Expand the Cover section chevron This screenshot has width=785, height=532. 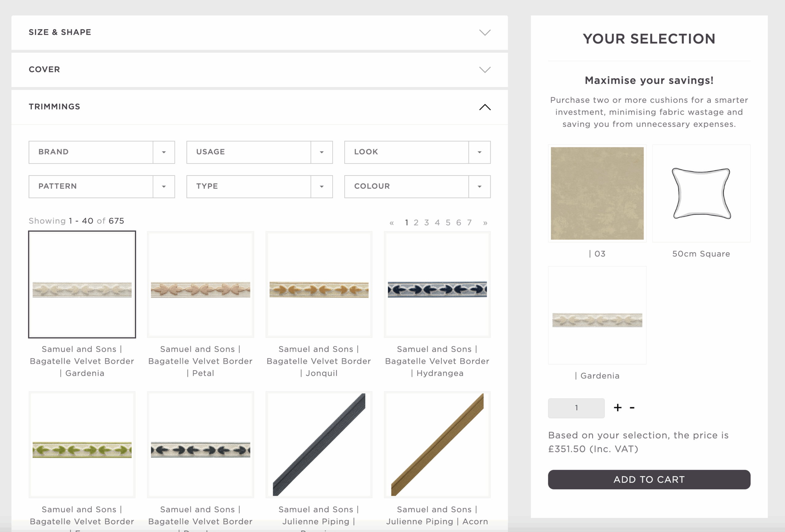pos(485,70)
